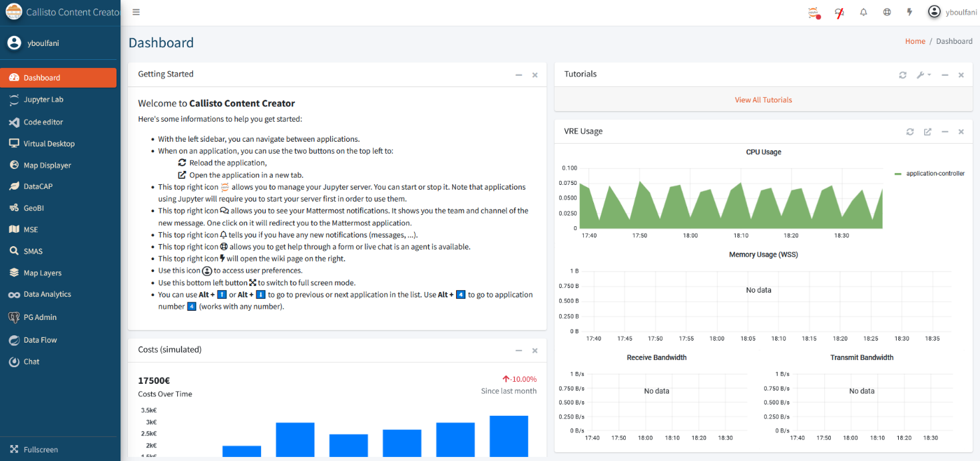
Task: Open VRE Usage in a new tab
Action: tap(927, 132)
